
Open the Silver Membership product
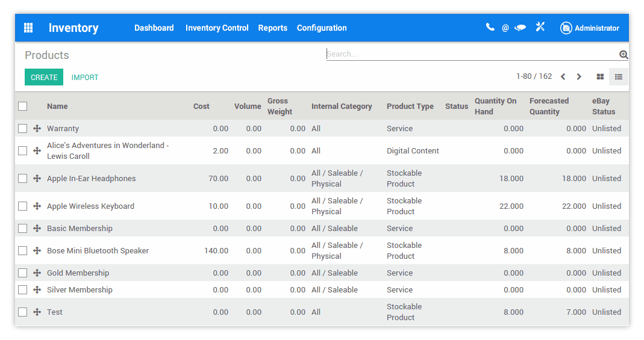click(80, 289)
